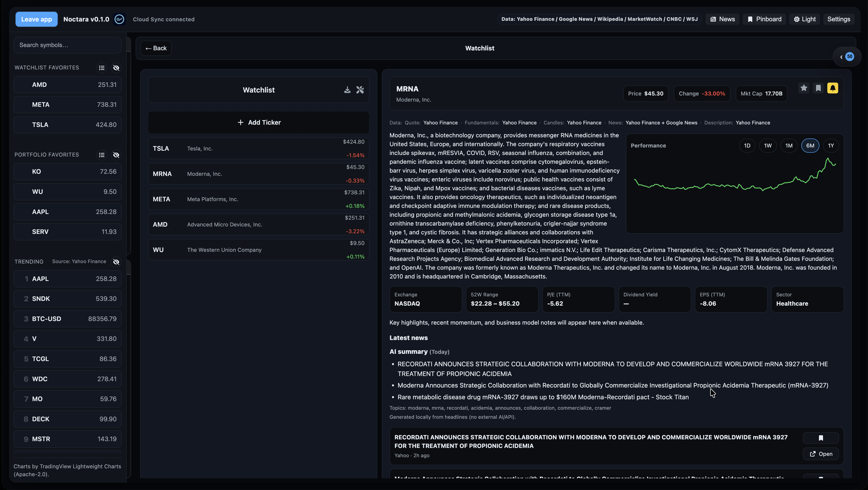Select the 1Y performance range
Viewport: 868px width, 490px height.
pyautogui.click(x=831, y=146)
